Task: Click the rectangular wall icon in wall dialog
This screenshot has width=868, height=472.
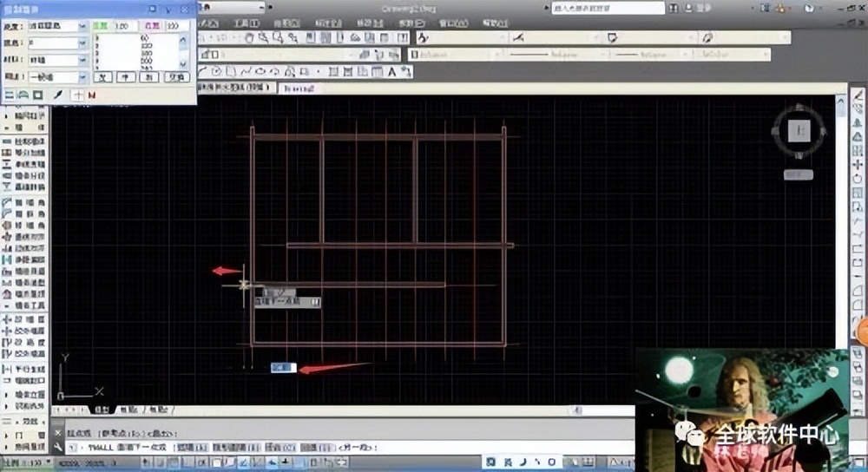Action: [36, 94]
